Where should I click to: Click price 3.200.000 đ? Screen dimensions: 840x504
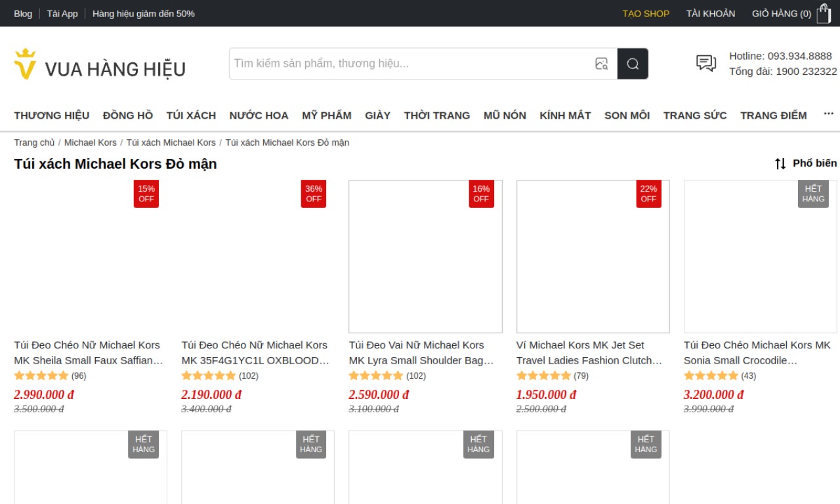pyautogui.click(x=713, y=394)
